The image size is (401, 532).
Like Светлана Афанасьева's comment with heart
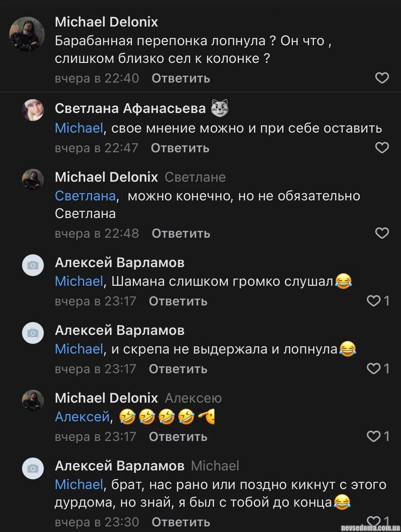tap(381, 148)
